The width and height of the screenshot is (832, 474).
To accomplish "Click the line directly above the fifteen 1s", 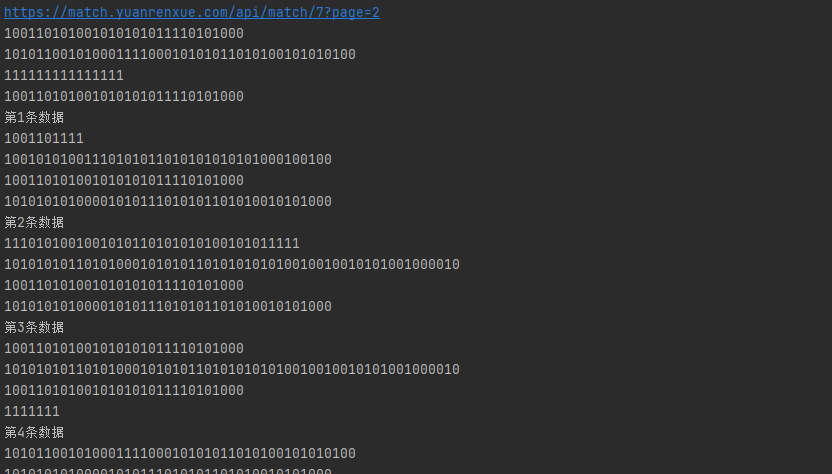I will [180, 55].
